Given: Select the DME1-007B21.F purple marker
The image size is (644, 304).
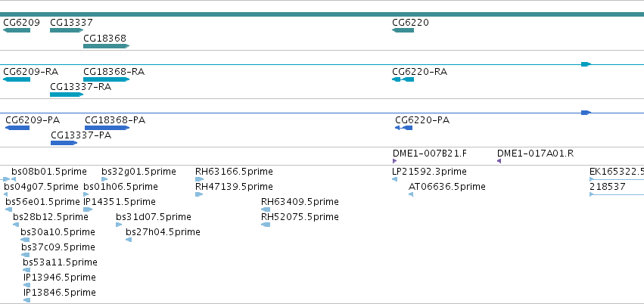Looking at the screenshot, I should (395, 161).
